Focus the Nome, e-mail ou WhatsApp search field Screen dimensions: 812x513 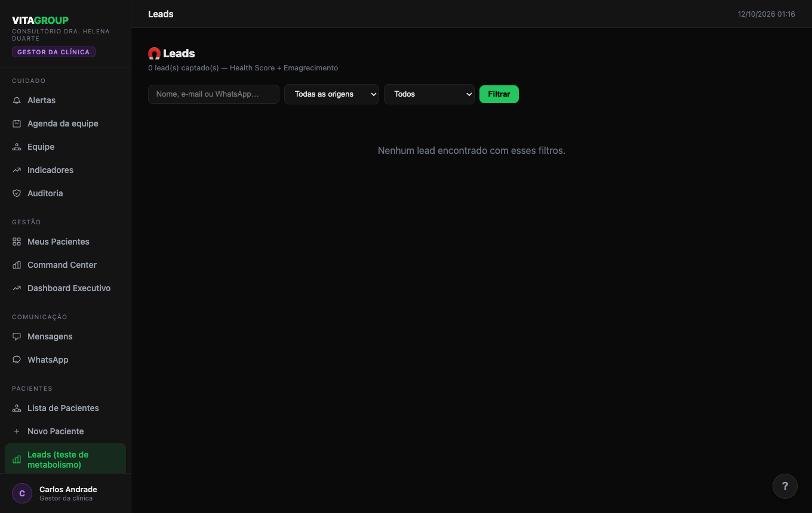click(214, 94)
